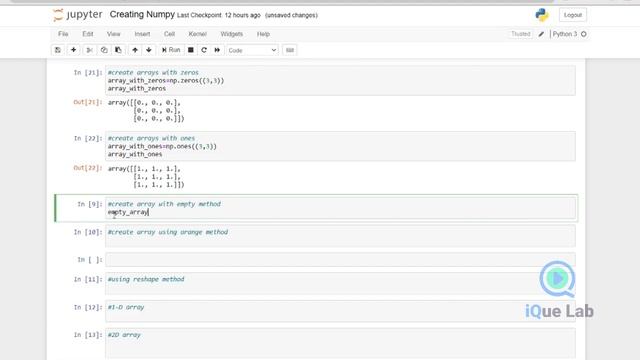Select the #1-D array cell

(340, 311)
